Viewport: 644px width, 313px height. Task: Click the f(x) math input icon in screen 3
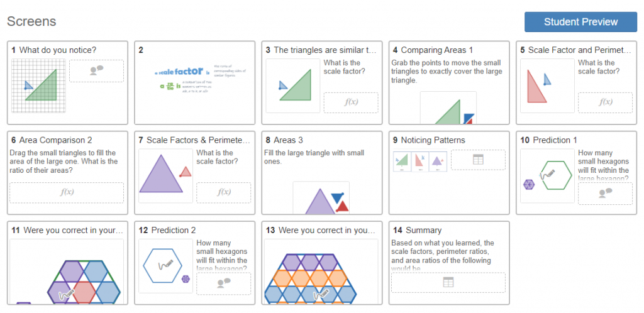(x=351, y=102)
